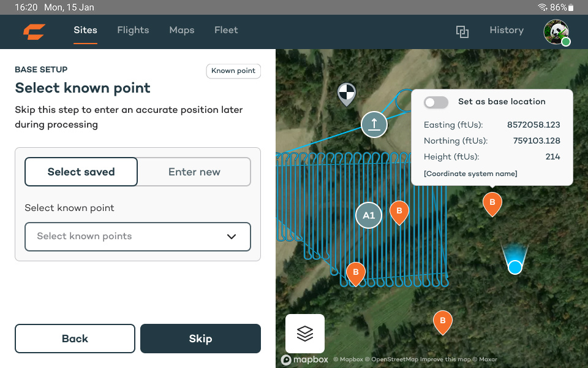Switch to Select saved option
The height and width of the screenshot is (368, 588).
click(x=81, y=172)
